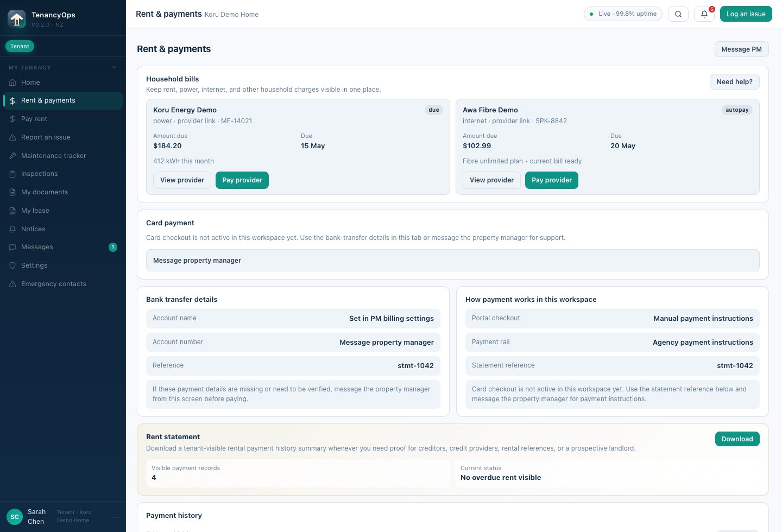Click the 20 May due date
Screen dimensions: 782x532
pyautogui.click(x=623, y=146)
